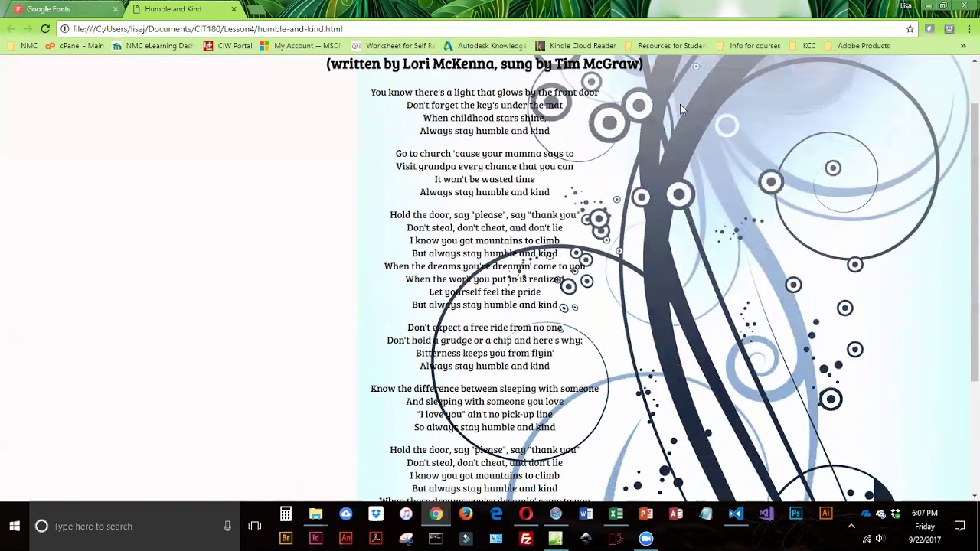Launch Firefox from the taskbar
980x551 pixels.
[465, 514]
